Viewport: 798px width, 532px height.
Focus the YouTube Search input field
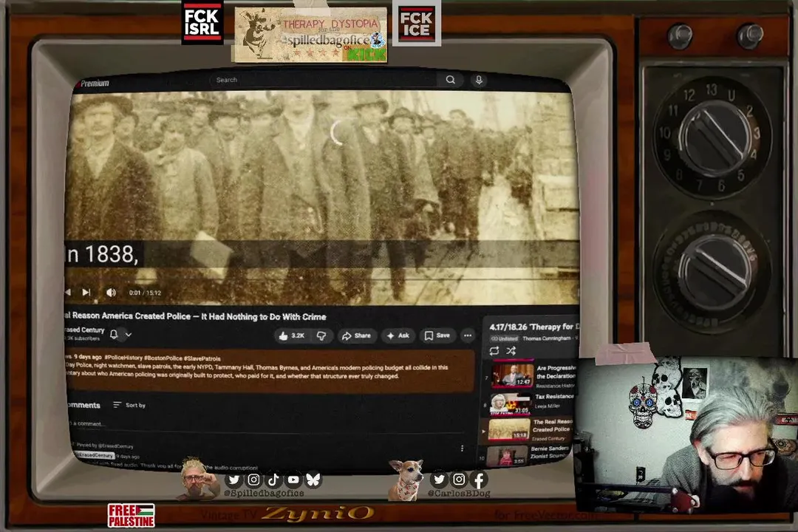(x=324, y=80)
